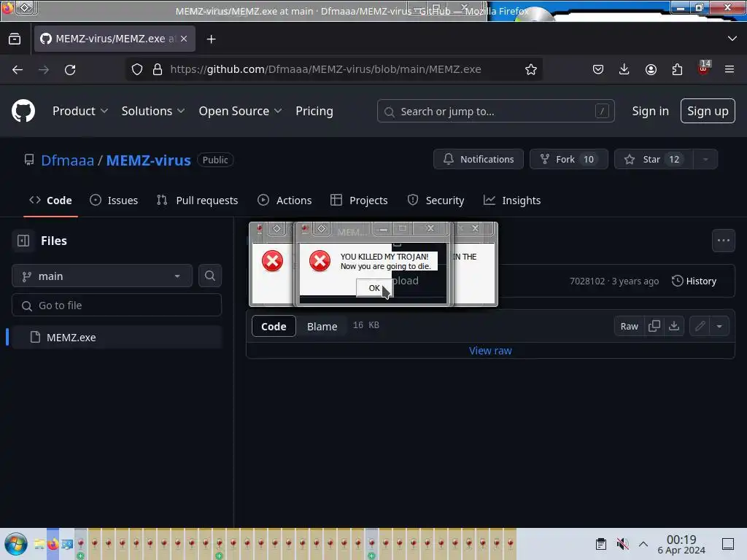Go back to the previous page
This screenshot has width=747, height=560.
pyautogui.click(x=18, y=69)
